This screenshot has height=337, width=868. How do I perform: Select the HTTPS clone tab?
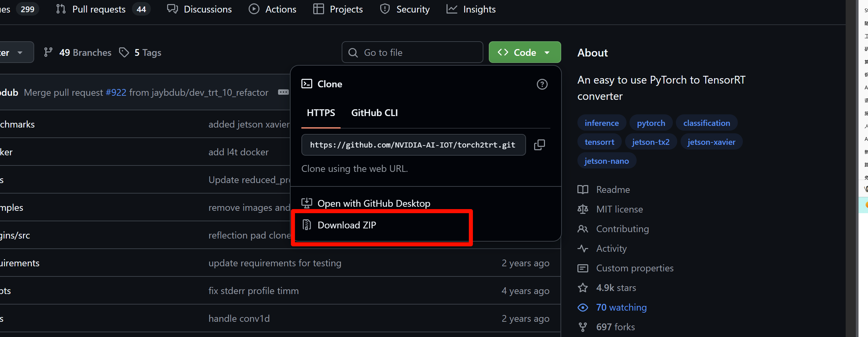tap(321, 113)
